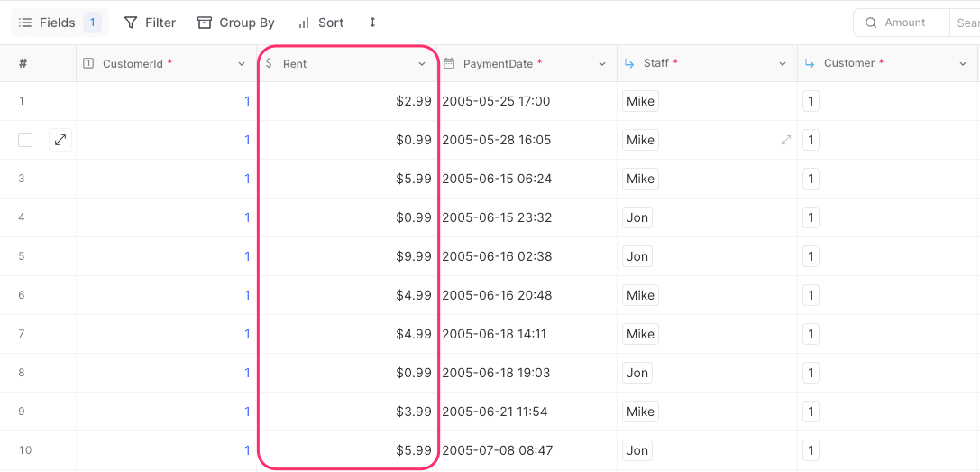This screenshot has width=980, height=472.
Task: Click the Staff link arrow icon
Action: coord(628,63)
